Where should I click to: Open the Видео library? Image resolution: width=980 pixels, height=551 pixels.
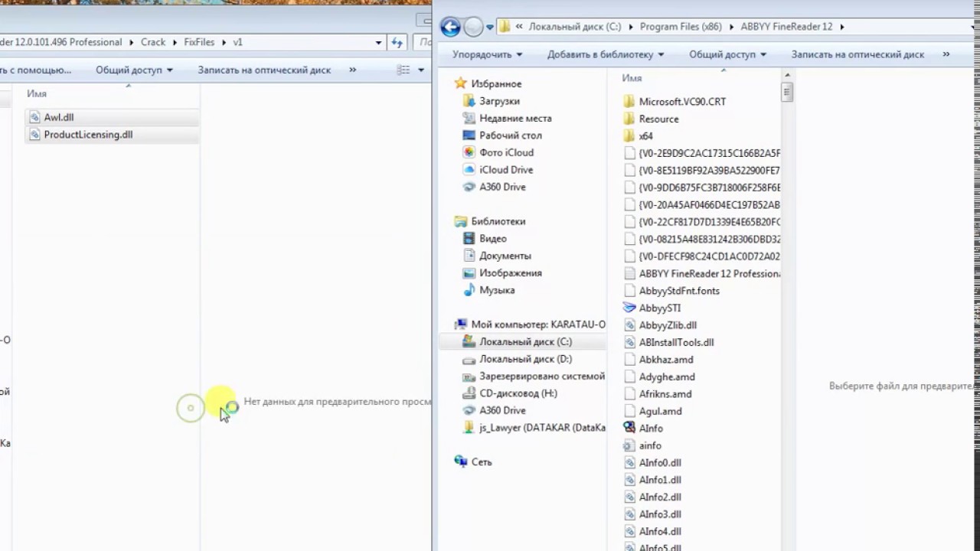pyautogui.click(x=492, y=239)
